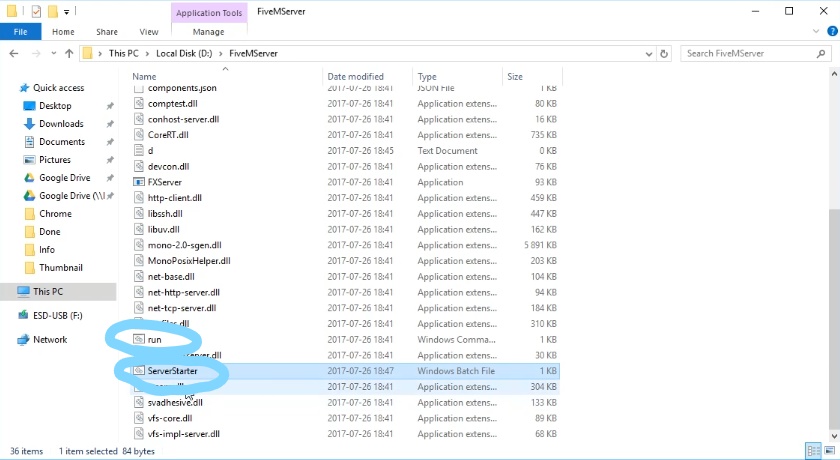Select the FXServer application icon
The width and height of the screenshot is (840, 460).
139,182
